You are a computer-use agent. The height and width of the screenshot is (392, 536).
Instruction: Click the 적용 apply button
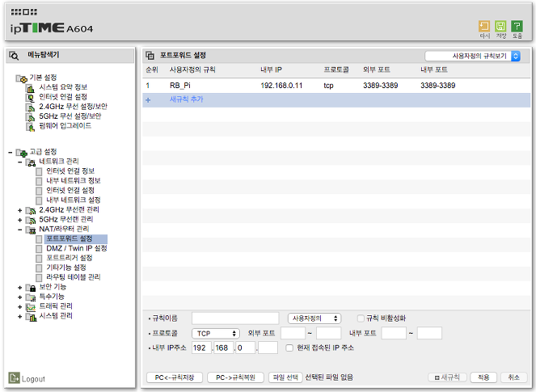click(483, 377)
